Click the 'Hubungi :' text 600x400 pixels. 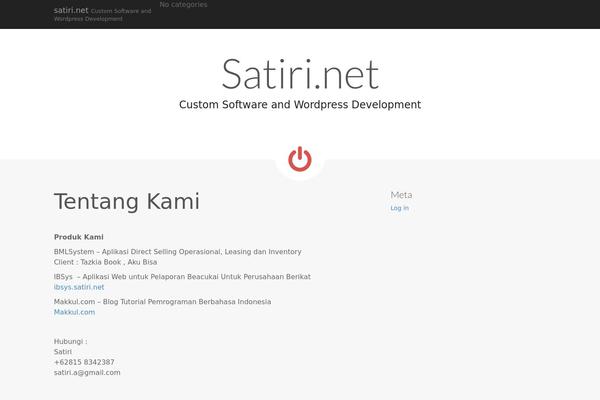[70, 341]
